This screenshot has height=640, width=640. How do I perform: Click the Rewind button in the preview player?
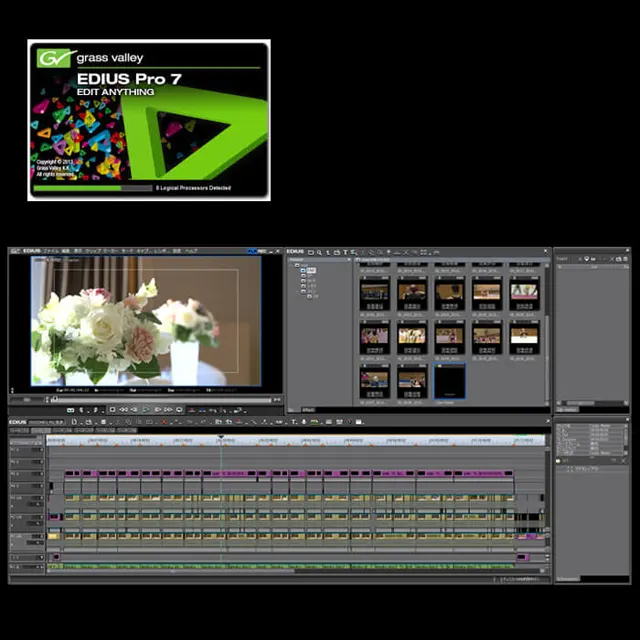(x=123, y=409)
